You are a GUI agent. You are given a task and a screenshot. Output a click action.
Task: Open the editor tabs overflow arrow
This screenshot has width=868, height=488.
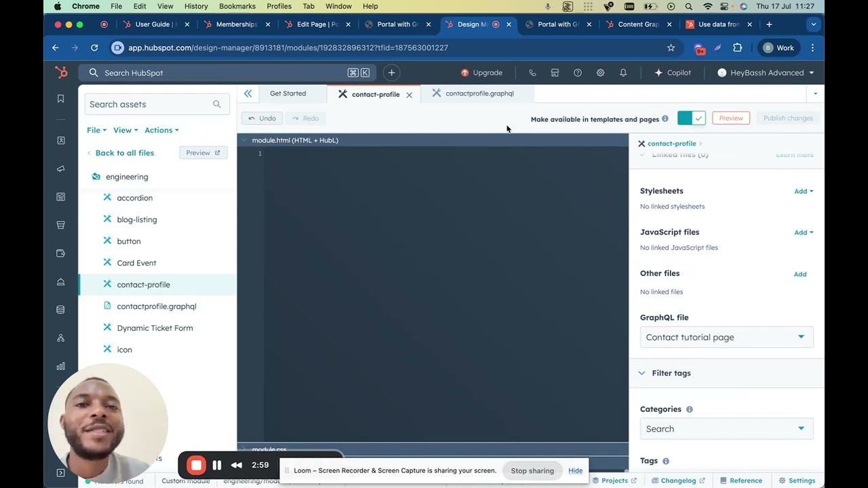[815, 94]
